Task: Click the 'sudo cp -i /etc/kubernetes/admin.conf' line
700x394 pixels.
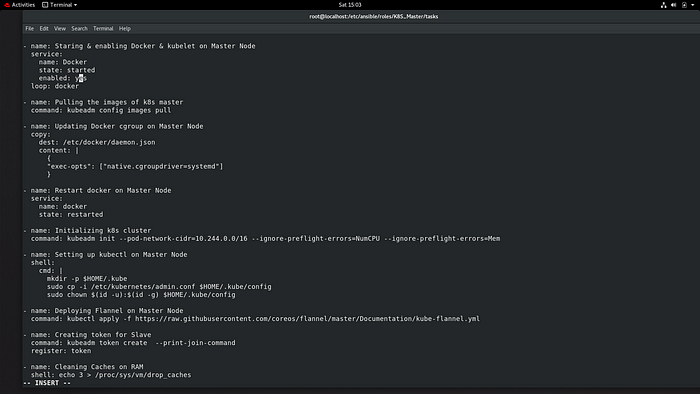Action: pyautogui.click(x=159, y=287)
